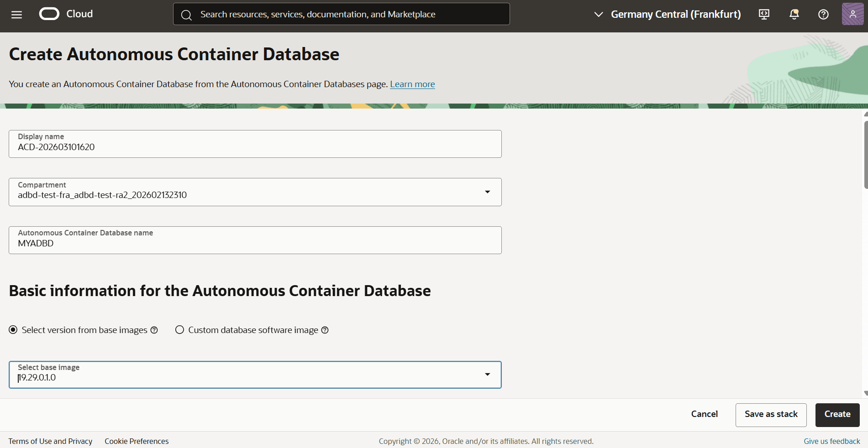The height and width of the screenshot is (448, 868).
Task: Select the Custom database software image option
Action: tap(179, 330)
